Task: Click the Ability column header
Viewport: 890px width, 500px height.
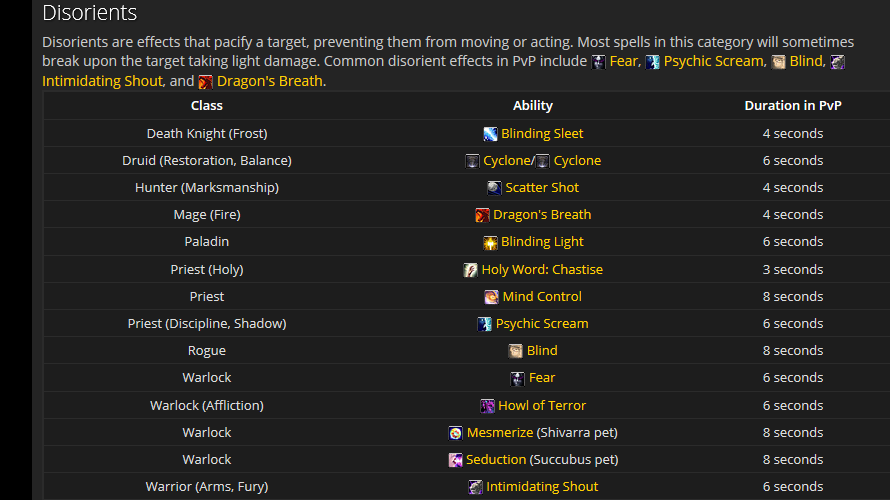Action: (x=533, y=106)
